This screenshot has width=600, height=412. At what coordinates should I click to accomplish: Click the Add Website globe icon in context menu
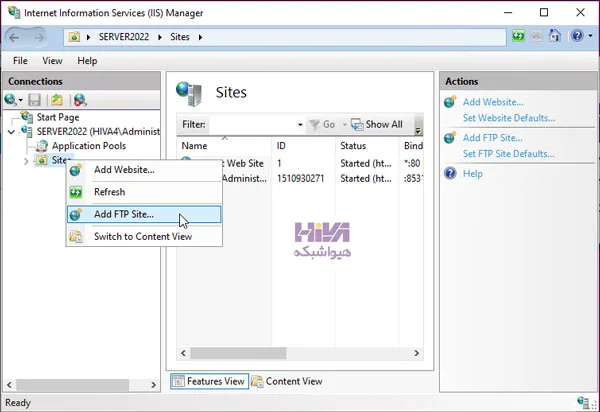(76, 170)
